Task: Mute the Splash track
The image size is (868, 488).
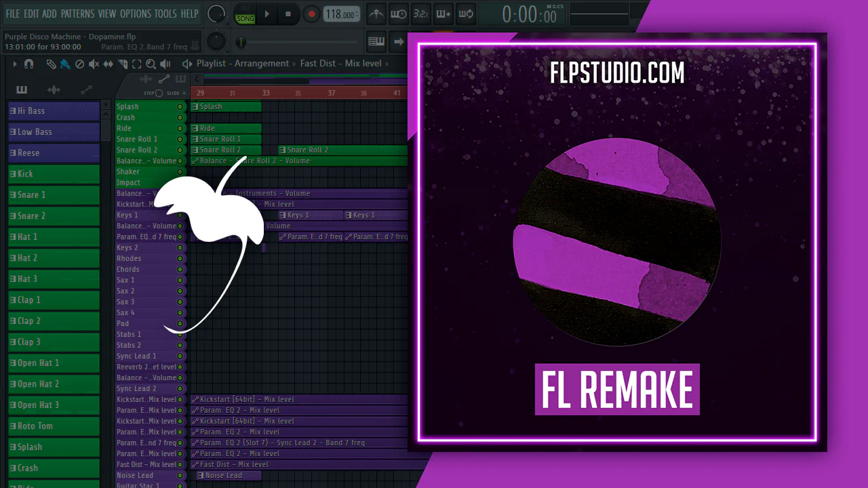Action: tap(180, 106)
